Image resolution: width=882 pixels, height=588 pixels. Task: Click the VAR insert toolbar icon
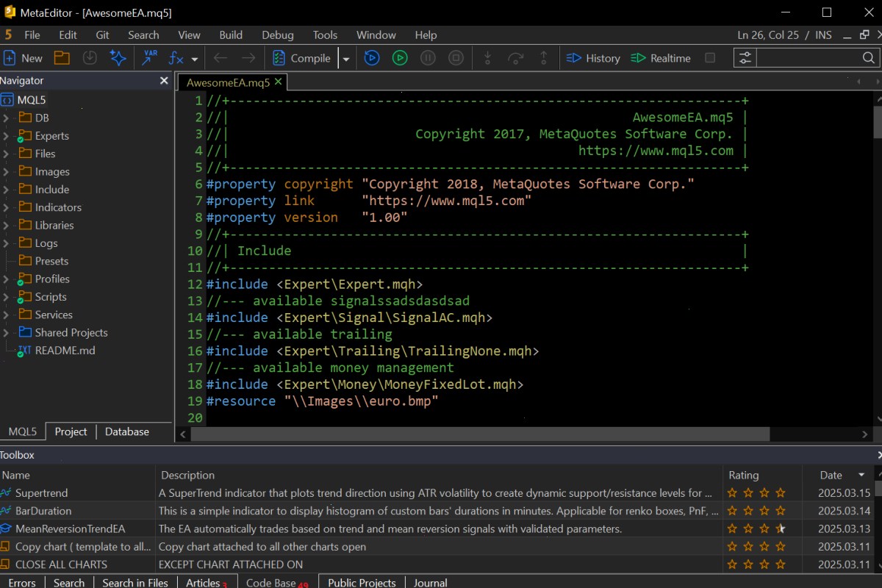150,58
